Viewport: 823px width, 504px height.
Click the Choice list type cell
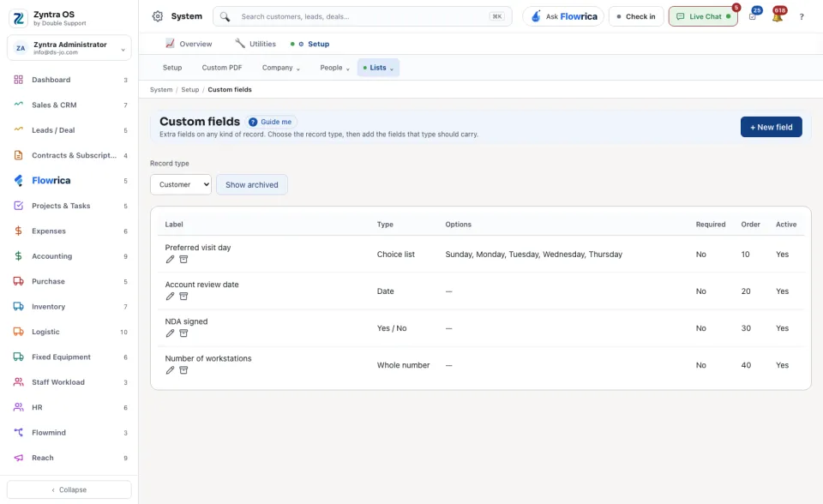tap(396, 254)
